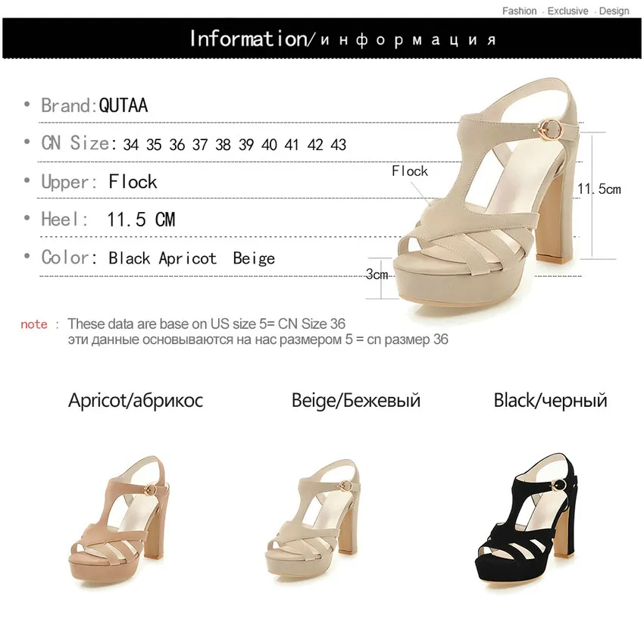The image size is (644, 644).
Task: Click the large beige sandal product image
Action: click(487, 195)
